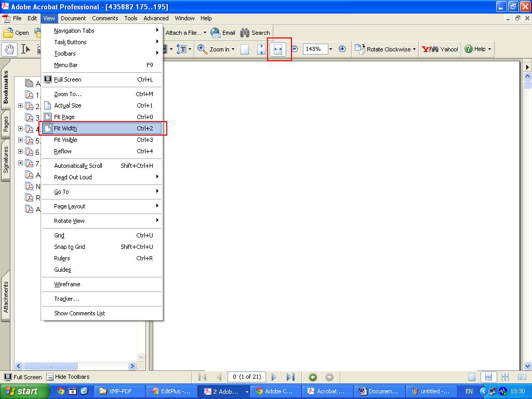The width and height of the screenshot is (532, 399).
Task: Click the Fit Width toolbar button
Action: click(278, 49)
